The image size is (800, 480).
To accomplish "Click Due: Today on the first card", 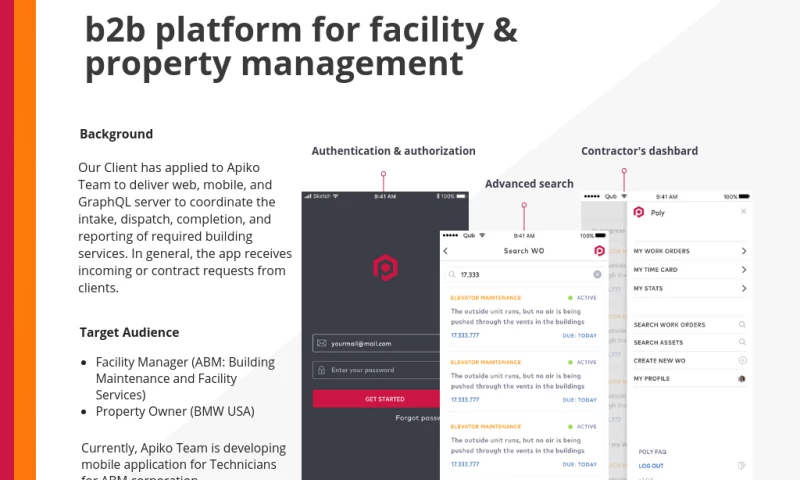I will pyautogui.click(x=580, y=336).
